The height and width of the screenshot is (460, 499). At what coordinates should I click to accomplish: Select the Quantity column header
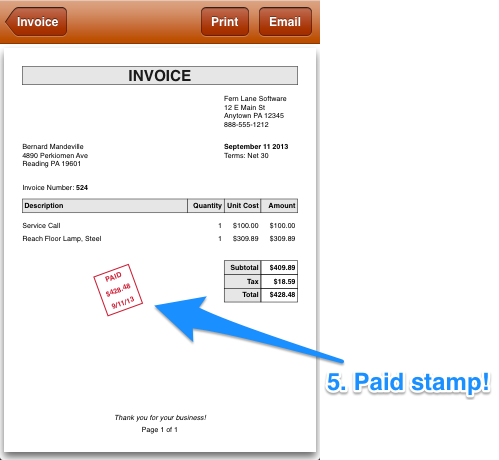click(206, 206)
